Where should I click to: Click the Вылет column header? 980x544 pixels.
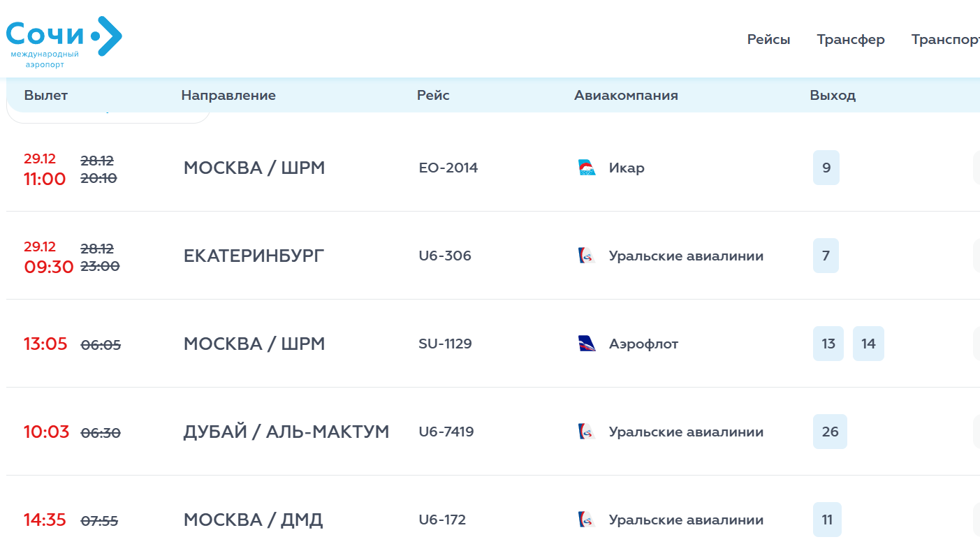pos(46,96)
